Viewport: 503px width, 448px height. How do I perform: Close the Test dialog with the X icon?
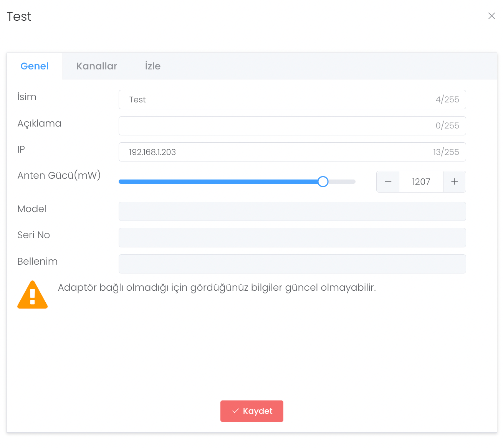(x=491, y=16)
